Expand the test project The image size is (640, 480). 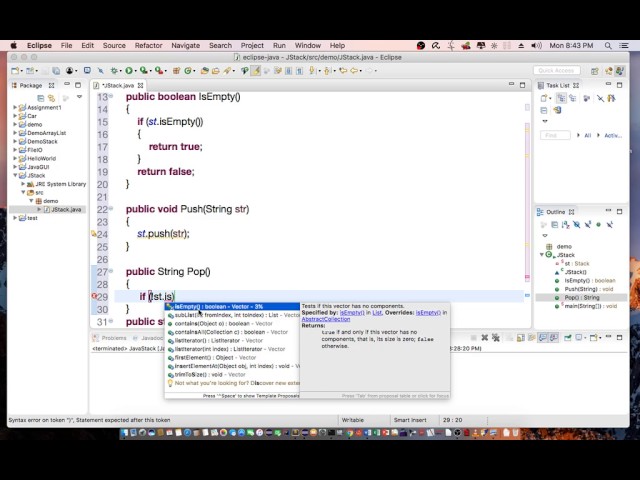[15, 218]
